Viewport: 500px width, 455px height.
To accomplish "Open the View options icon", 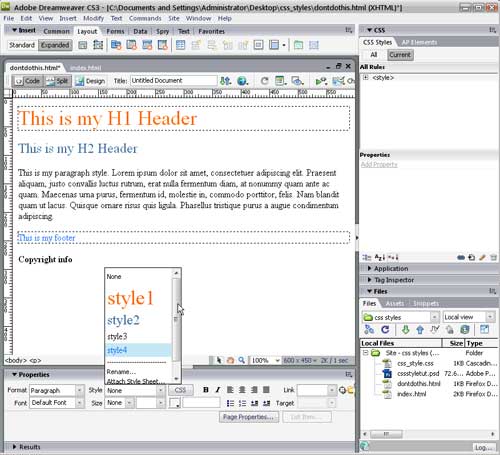I will coord(281,81).
